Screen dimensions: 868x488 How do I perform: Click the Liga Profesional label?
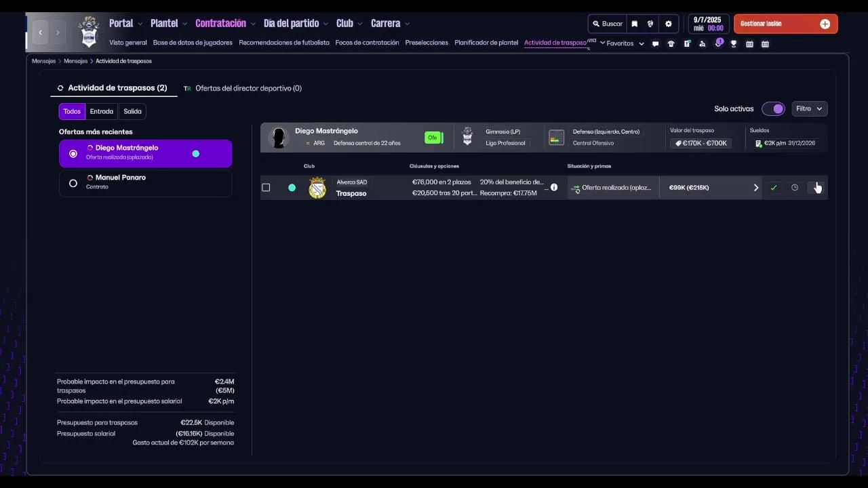[505, 143]
